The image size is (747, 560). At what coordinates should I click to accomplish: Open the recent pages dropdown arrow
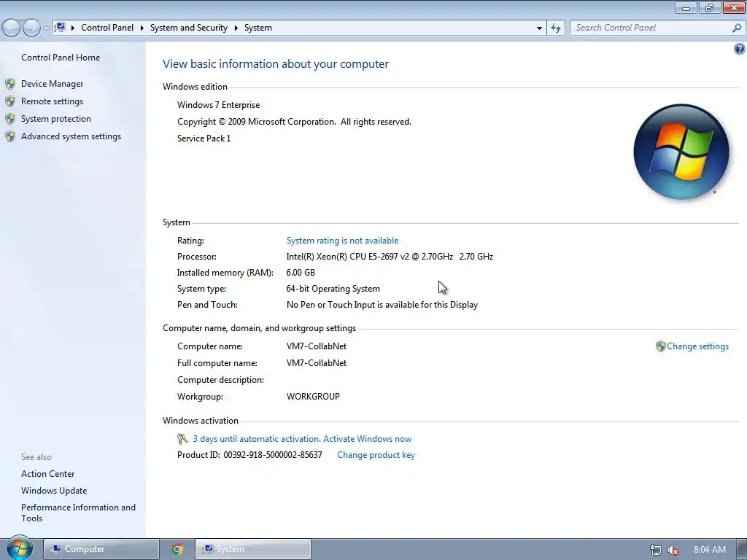pos(46,28)
